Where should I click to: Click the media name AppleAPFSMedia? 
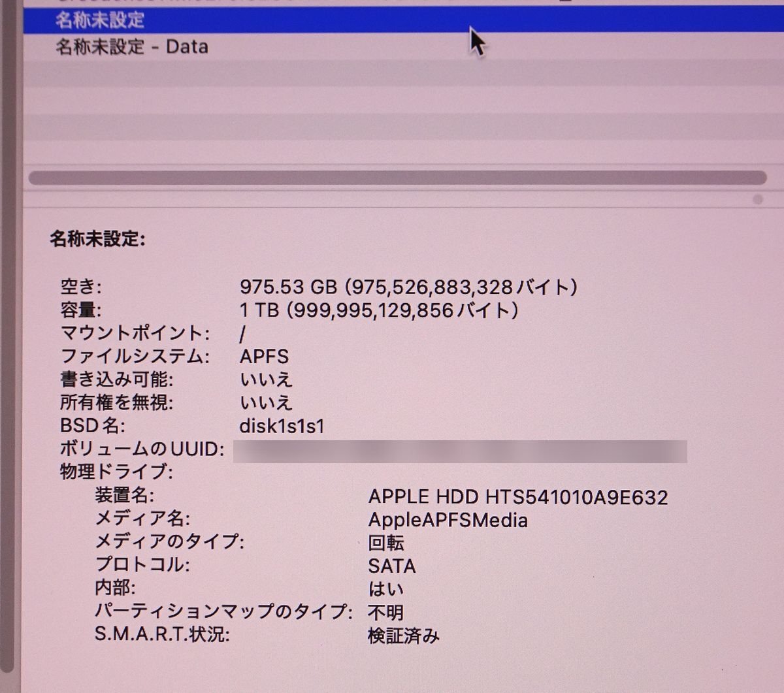coord(448,520)
